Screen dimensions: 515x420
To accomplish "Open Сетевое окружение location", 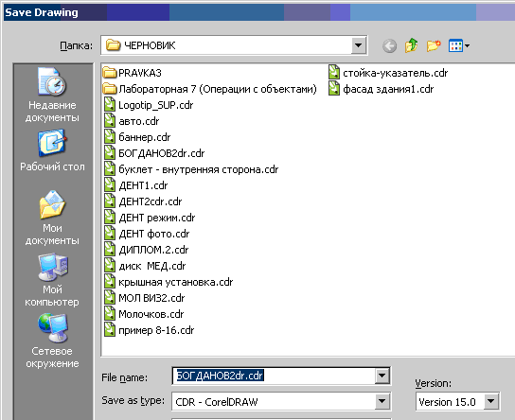I will pyautogui.click(x=52, y=341).
